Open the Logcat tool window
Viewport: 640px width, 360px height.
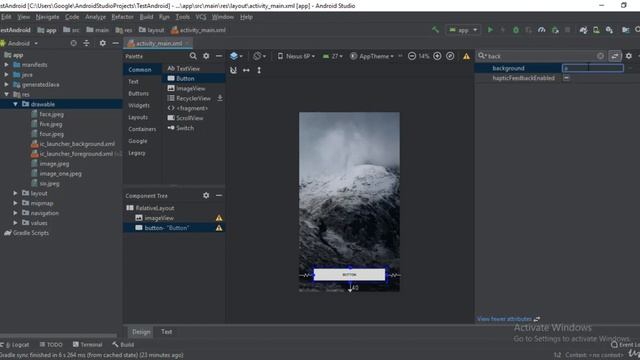tap(16, 344)
